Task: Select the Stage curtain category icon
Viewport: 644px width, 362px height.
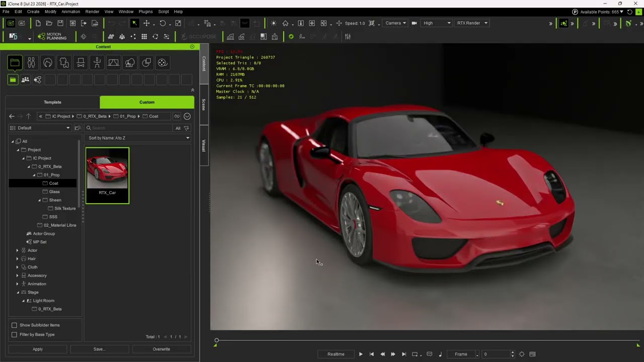Action: coord(113,62)
